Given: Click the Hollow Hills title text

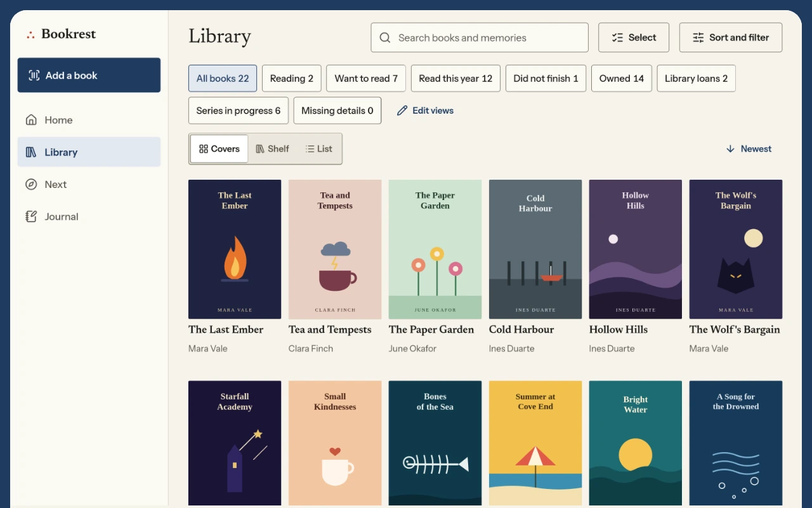Looking at the screenshot, I should pyautogui.click(x=619, y=330).
